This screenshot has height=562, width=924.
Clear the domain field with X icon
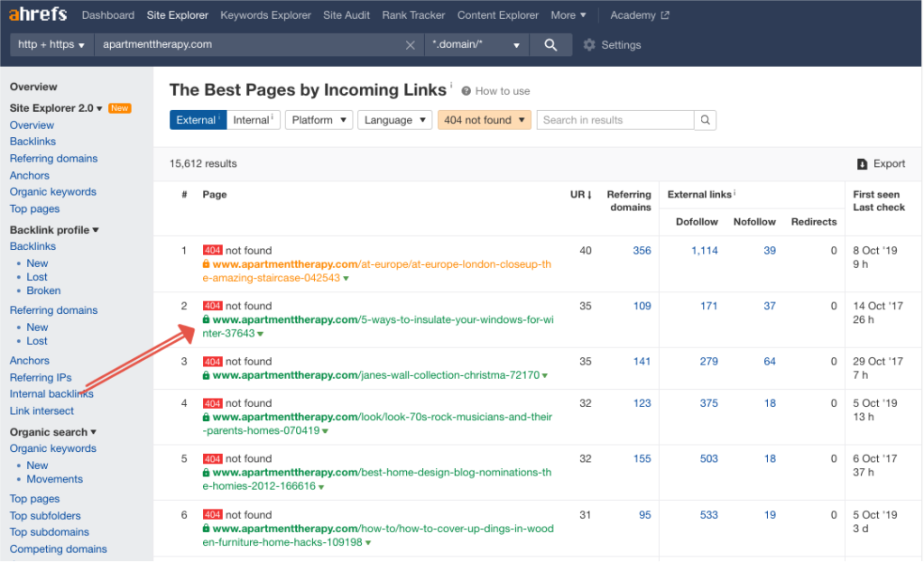point(411,45)
